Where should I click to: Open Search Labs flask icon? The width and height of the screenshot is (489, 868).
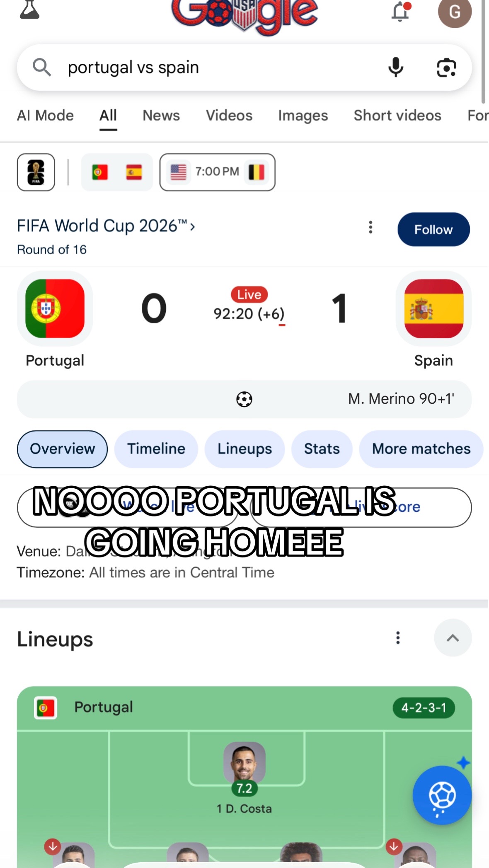tap(29, 10)
